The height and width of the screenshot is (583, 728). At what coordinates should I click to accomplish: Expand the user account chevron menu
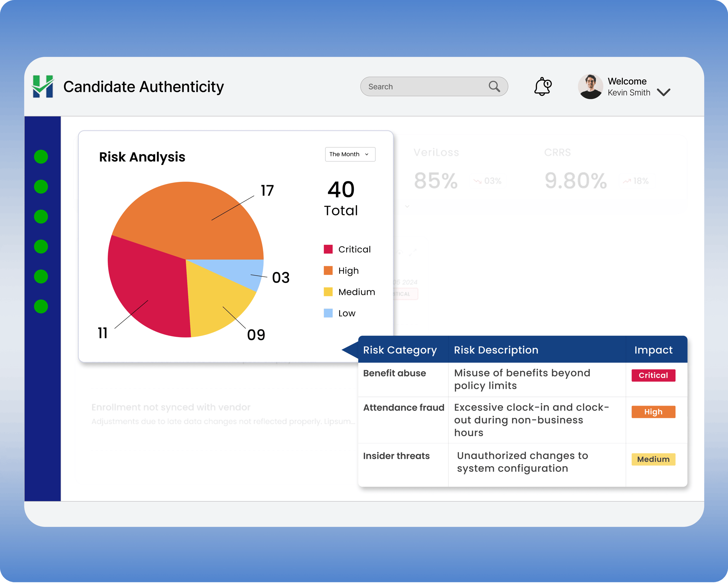click(664, 92)
